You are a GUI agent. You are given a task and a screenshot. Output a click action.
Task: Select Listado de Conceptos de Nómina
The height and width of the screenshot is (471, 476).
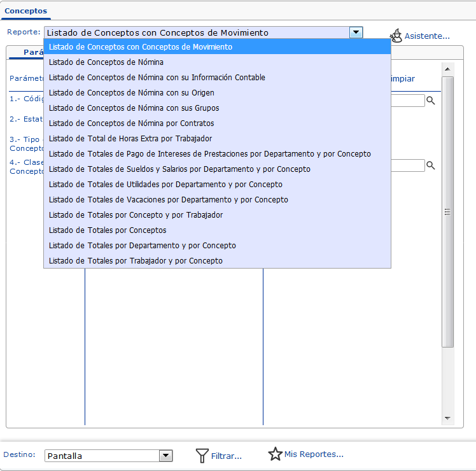coord(106,62)
